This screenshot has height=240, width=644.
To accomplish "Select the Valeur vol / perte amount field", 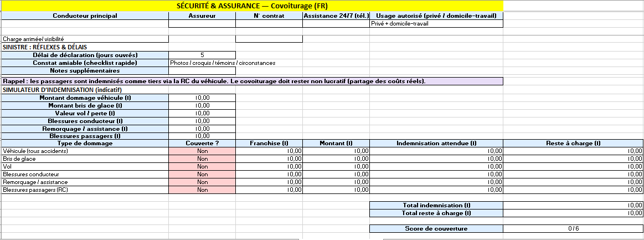I will [202, 113].
